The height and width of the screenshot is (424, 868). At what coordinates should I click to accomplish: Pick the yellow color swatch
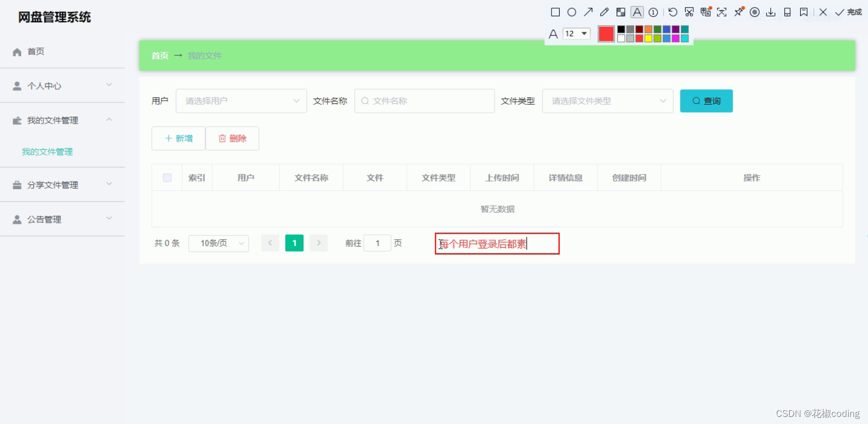coord(648,38)
